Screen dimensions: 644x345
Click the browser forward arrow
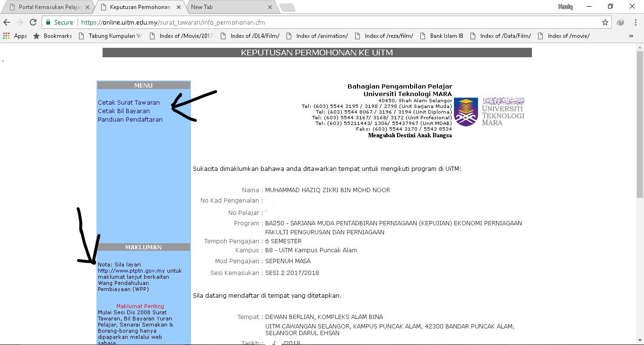click(x=20, y=22)
